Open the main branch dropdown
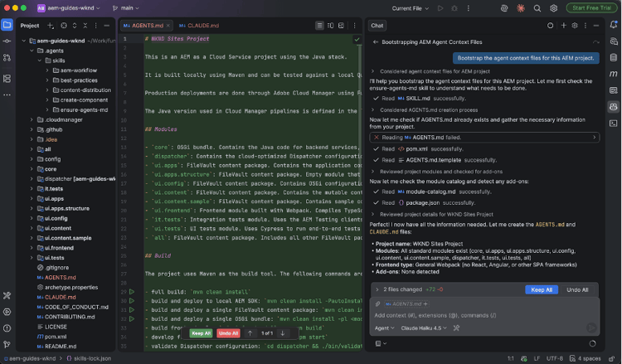Image resolution: width=622 pixels, height=364 pixels. pos(125,8)
